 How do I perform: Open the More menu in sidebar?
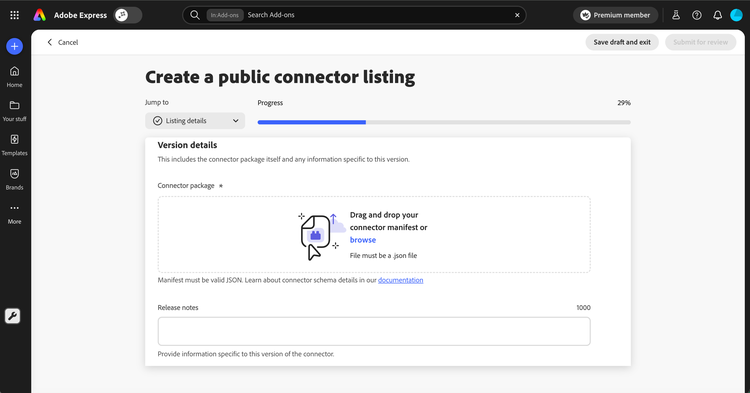(x=14, y=214)
